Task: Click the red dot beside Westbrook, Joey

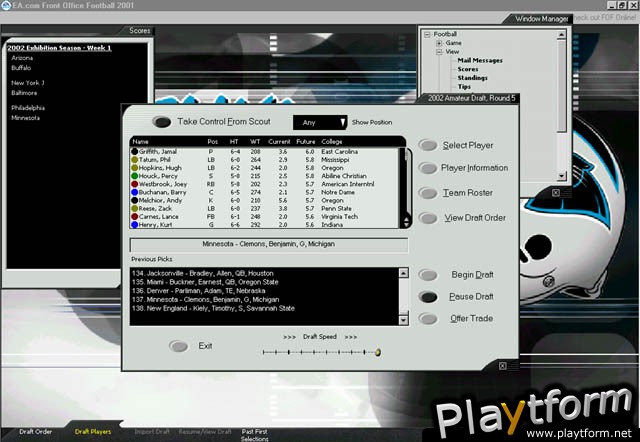Action: tap(134, 184)
